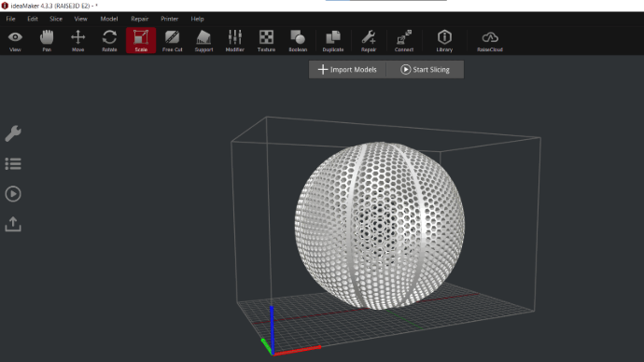
Task: Open the list panel in left sidebar
Action: point(13,164)
